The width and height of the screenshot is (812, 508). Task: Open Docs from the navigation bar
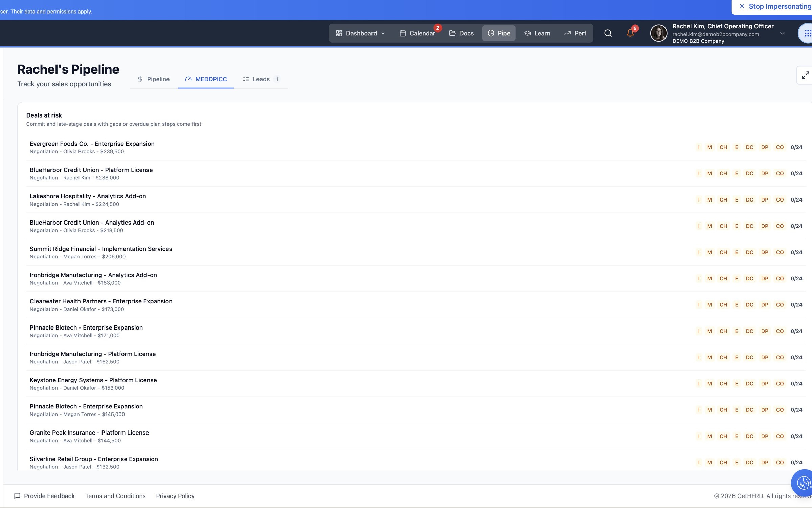[x=461, y=33]
